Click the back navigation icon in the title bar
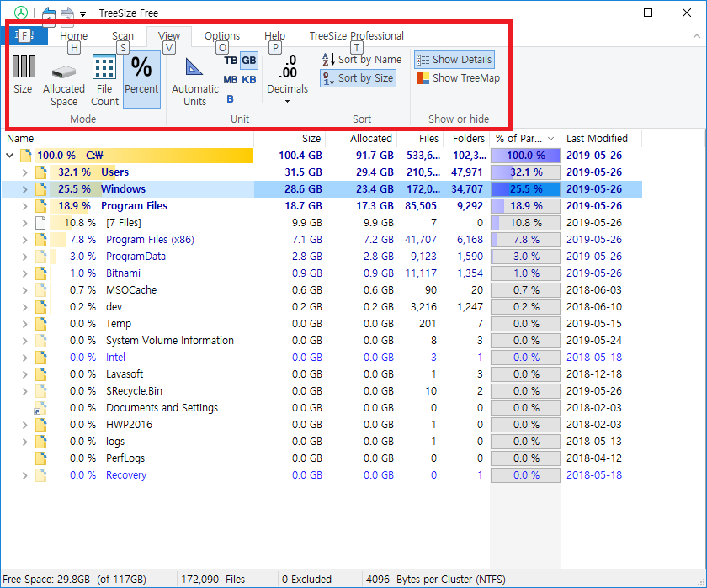 (x=49, y=13)
